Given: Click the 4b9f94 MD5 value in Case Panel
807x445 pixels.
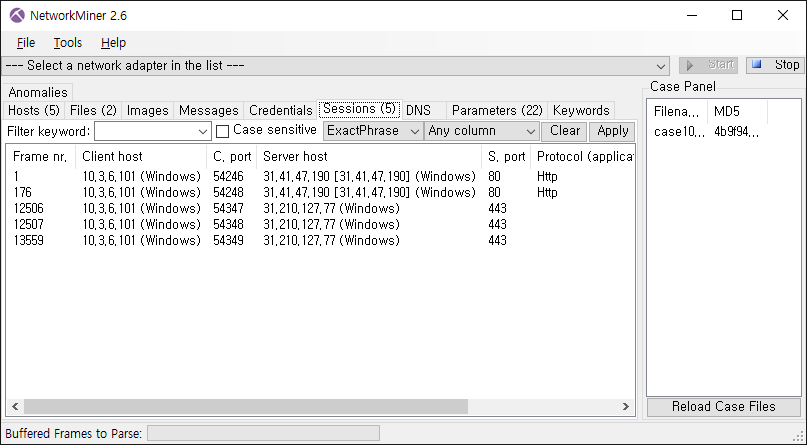Looking at the screenshot, I should (736, 132).
